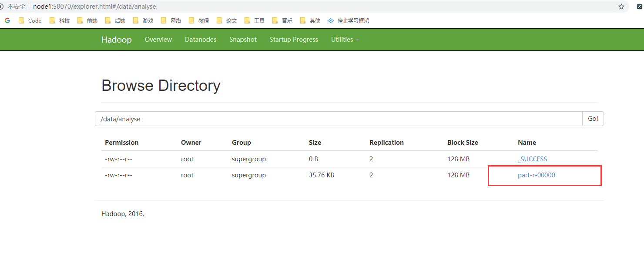Open the _SUCCESS file link

point(532,159)
